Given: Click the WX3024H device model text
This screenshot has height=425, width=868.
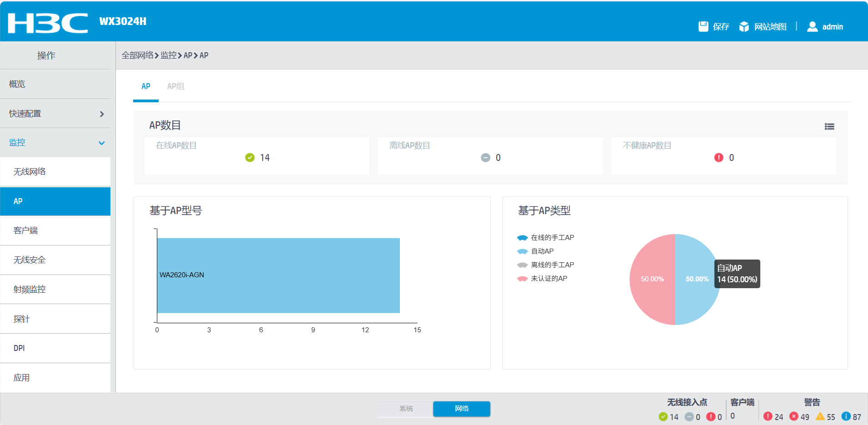Looking at the screenshot, I should [123, 21].
